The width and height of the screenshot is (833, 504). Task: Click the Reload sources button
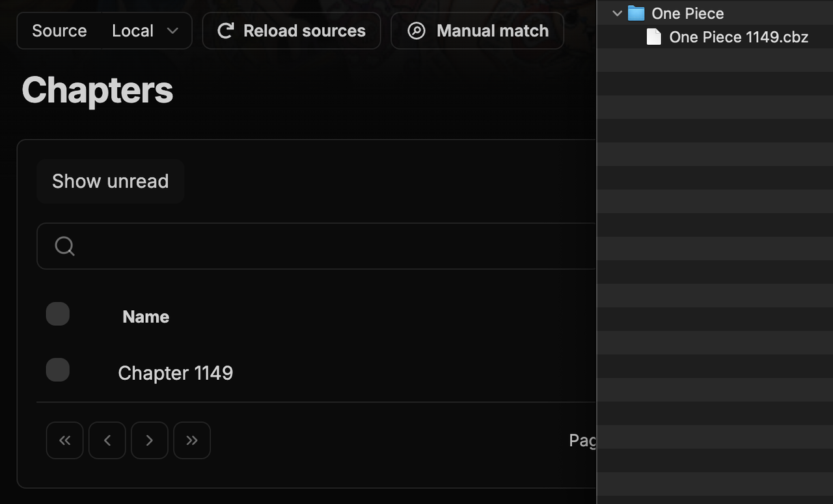292,31
